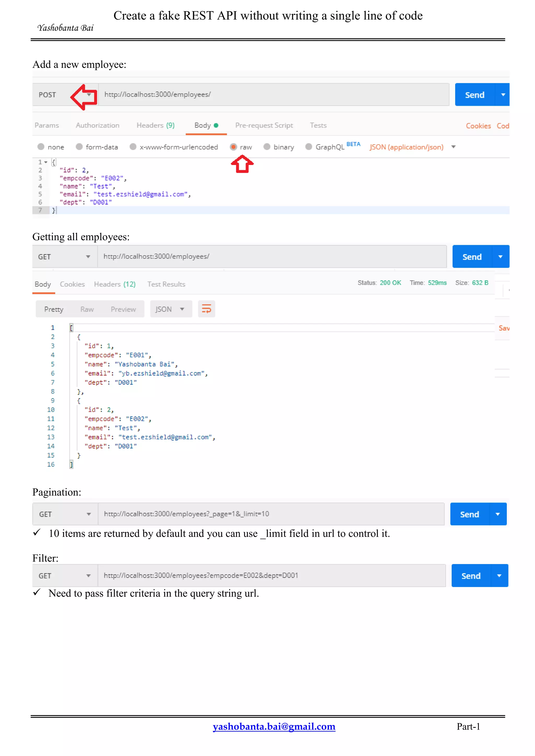Image resolution: width=535 pixels, height=756 pixels.
Task: Open the POST method dropdown
Action: pyautogui.click(x=89, y=95)
